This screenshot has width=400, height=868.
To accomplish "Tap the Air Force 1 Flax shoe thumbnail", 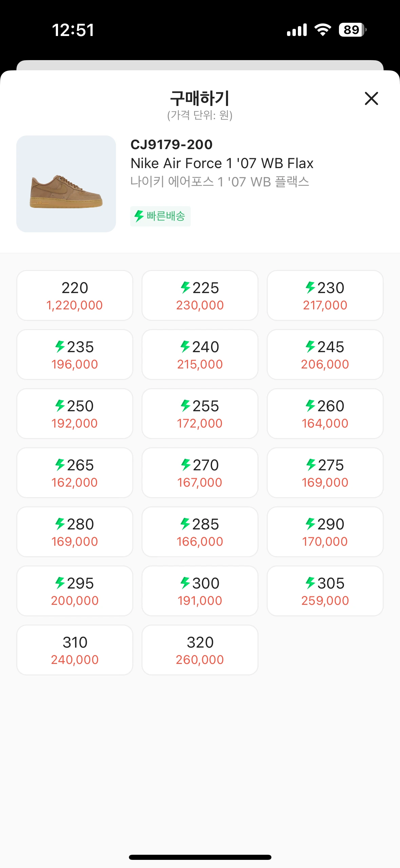I will tap(66, 184).
